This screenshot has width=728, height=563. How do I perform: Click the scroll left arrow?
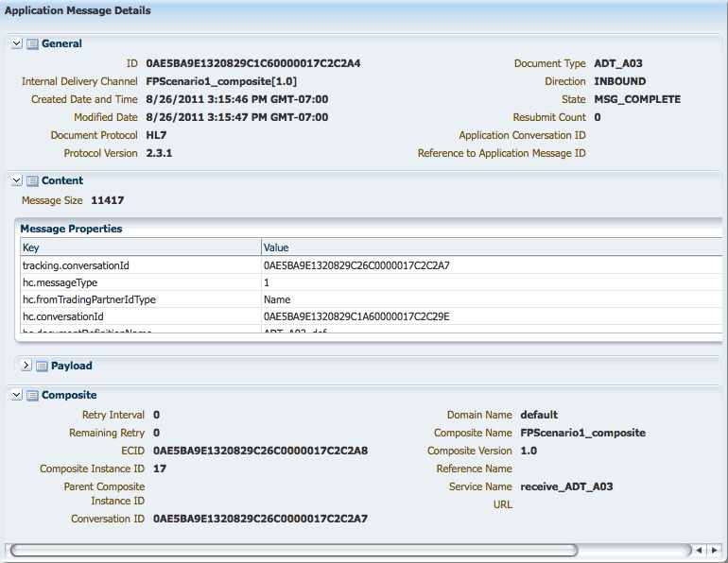pos(699,551)
